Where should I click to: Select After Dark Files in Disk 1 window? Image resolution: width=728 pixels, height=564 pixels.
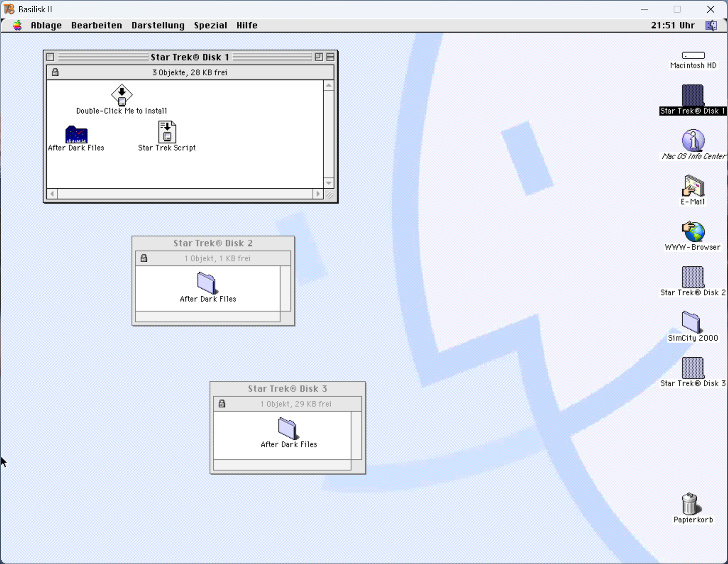point(76,134)
